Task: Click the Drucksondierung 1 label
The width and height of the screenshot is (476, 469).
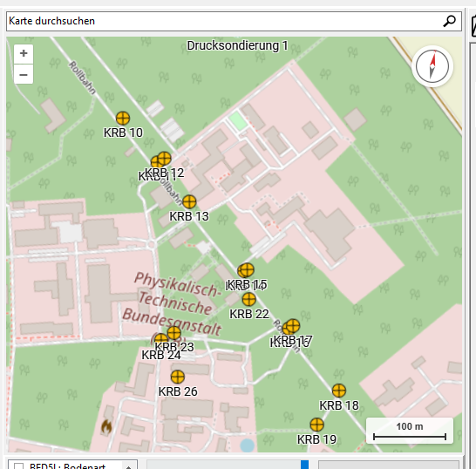Action: click(x=237, y=45)
